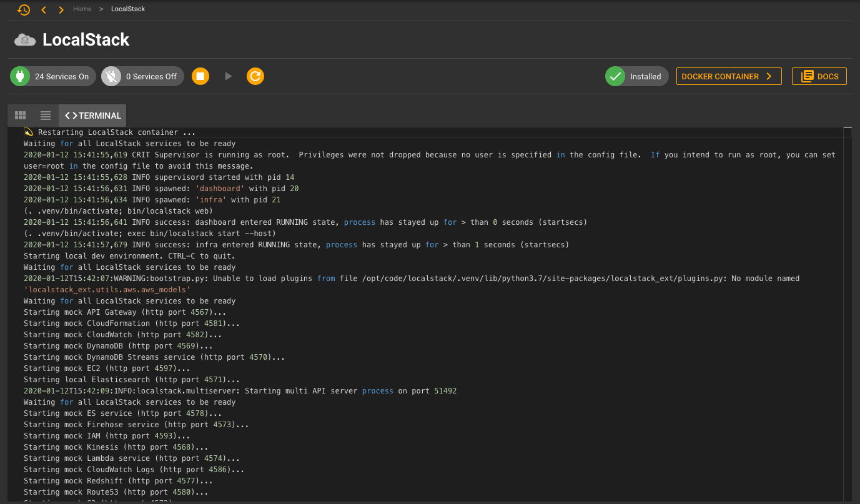Go back with the left chevron
This screenshot has height=504, width=860.
tap(44, 9)
